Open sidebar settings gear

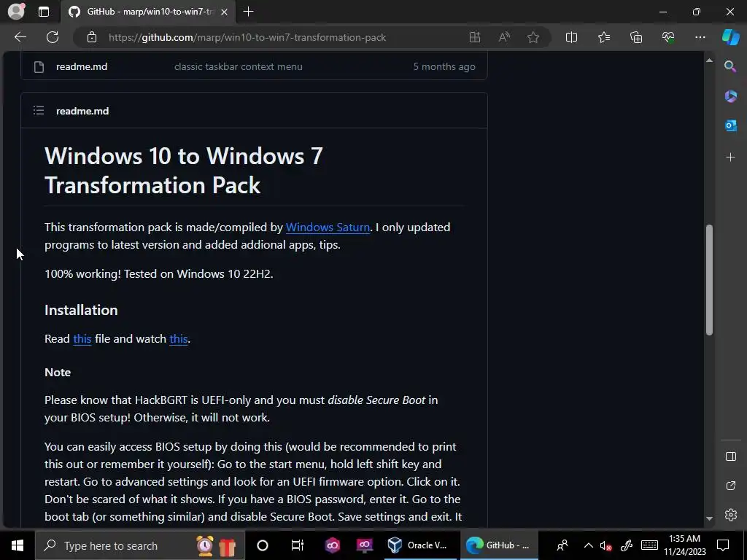[x=731, y=515]
